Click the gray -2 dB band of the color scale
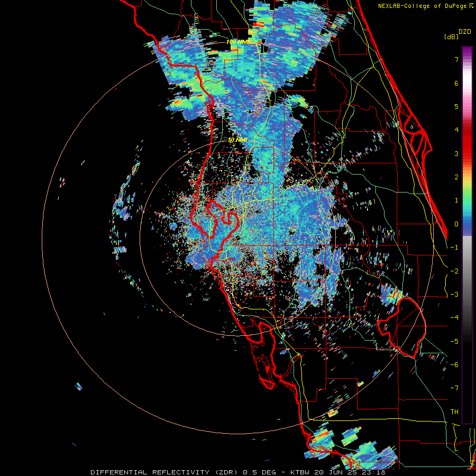The width and height of the screenshot is (476, 476). tap(467, 270)
